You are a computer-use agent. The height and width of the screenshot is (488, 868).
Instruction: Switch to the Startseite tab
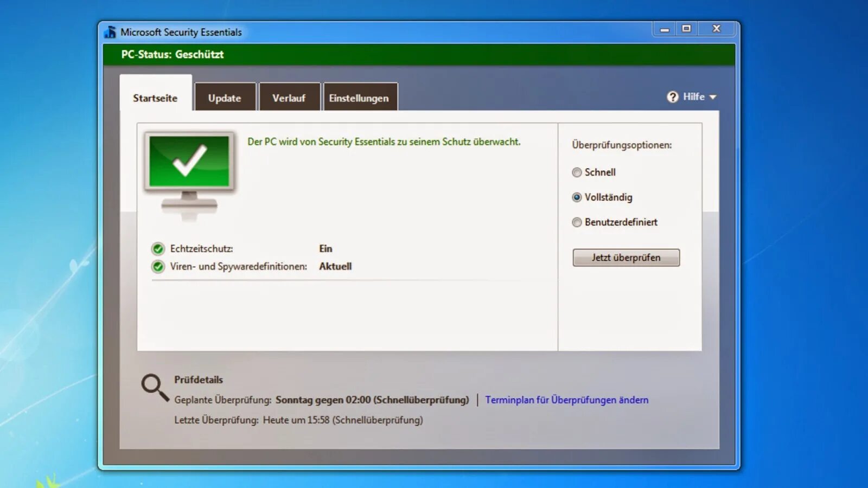[x=156, y=93]
